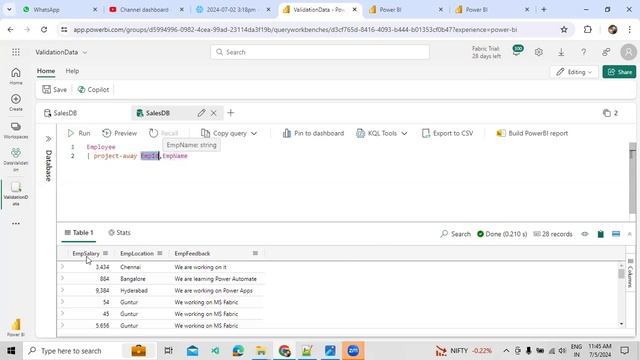Click the Power BI search box
This screenshot has width=640, height=360.
pos(320,52)
